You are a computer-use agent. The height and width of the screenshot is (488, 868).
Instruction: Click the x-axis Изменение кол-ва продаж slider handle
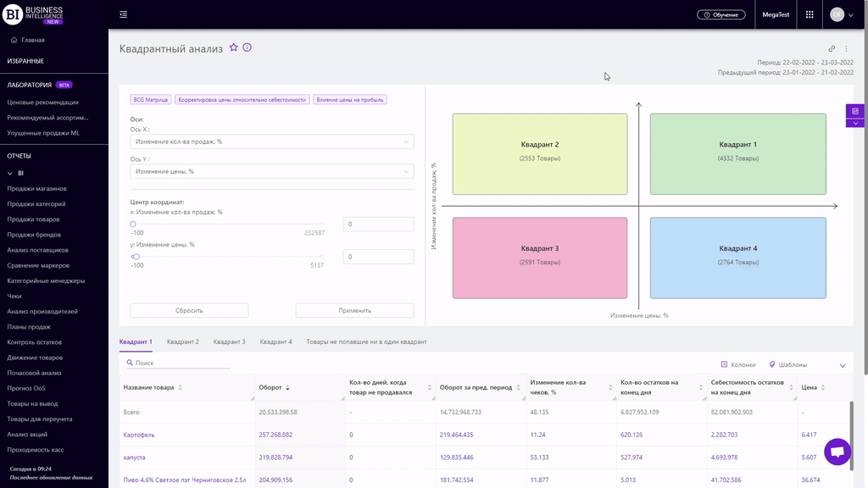[x=133, y=224]
